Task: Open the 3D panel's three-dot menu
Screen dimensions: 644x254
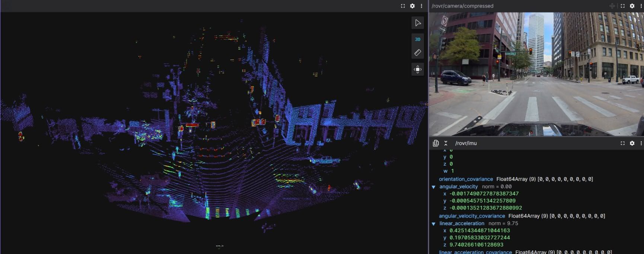Action: 421,6
